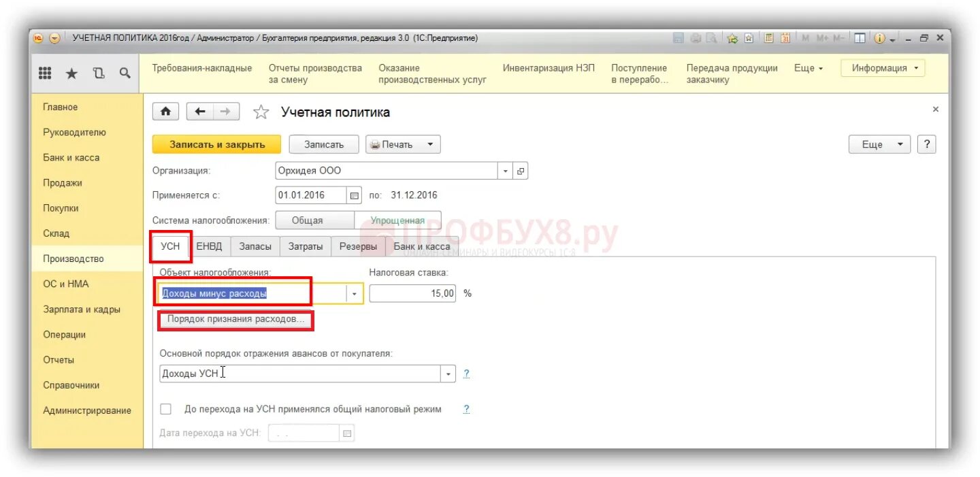Navigate back with the left arrow
980x477 pixels.
(x=199, y=112)
